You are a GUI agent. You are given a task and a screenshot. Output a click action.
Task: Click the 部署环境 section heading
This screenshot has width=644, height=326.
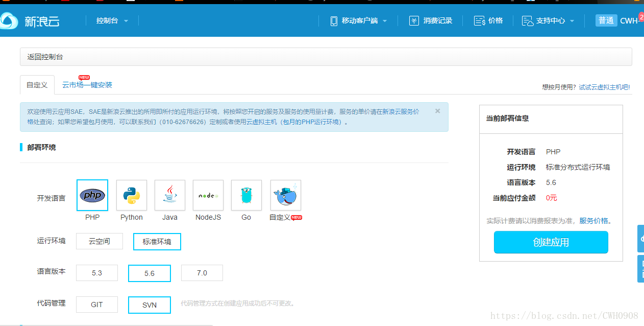pyautogui.click(x=41, y=147)
